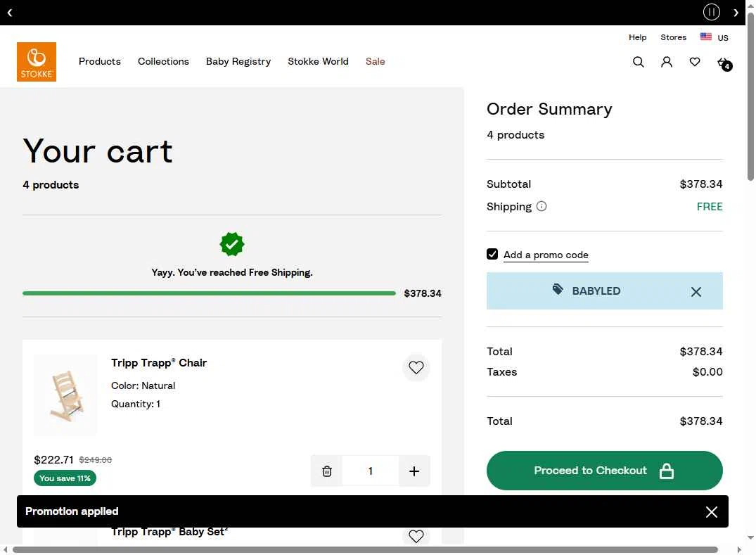Click the free shipping progress bar
Image resolution: width=756 pixels, height=555 pixels.
pyautogui.click(x=209, y=293)
